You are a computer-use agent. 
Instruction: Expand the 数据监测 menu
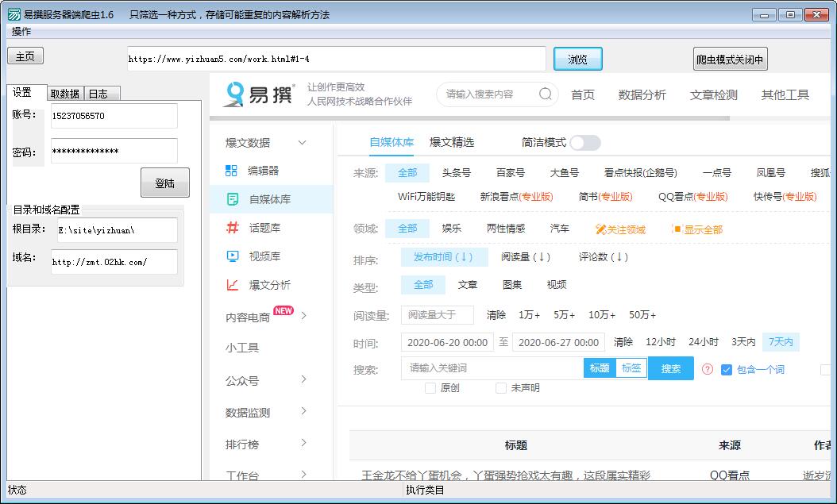(303, 410)
